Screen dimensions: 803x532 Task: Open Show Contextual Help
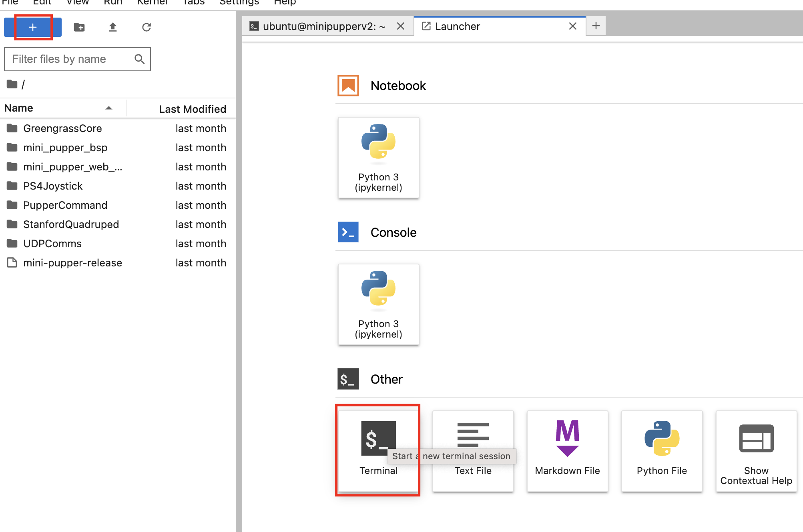(x=756, y=451)
